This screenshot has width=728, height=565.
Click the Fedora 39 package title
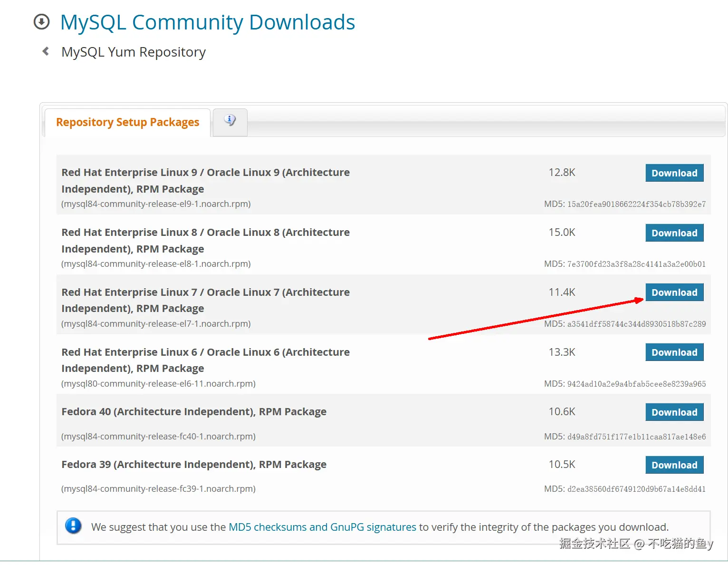pos(194,465)
